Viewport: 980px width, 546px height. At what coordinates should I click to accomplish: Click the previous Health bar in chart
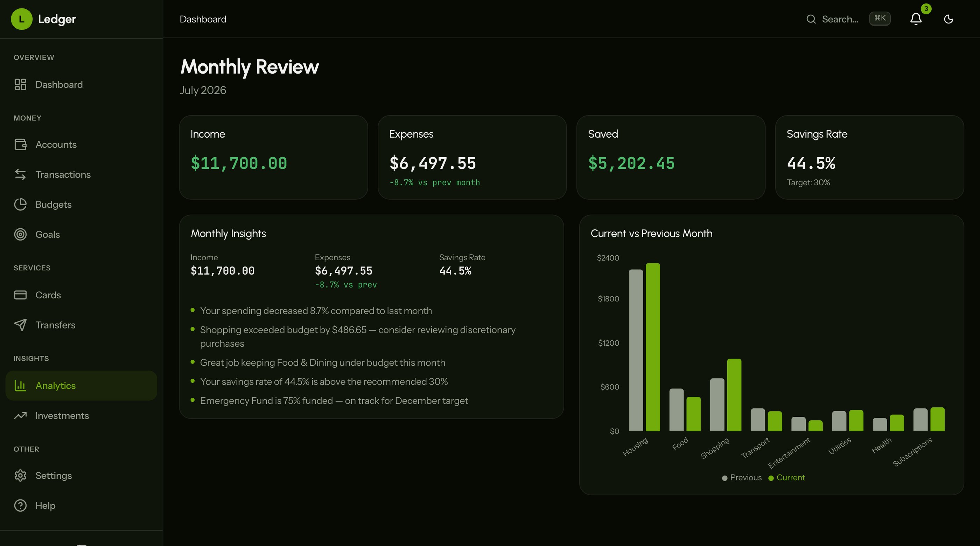click(x=880, y=424)
